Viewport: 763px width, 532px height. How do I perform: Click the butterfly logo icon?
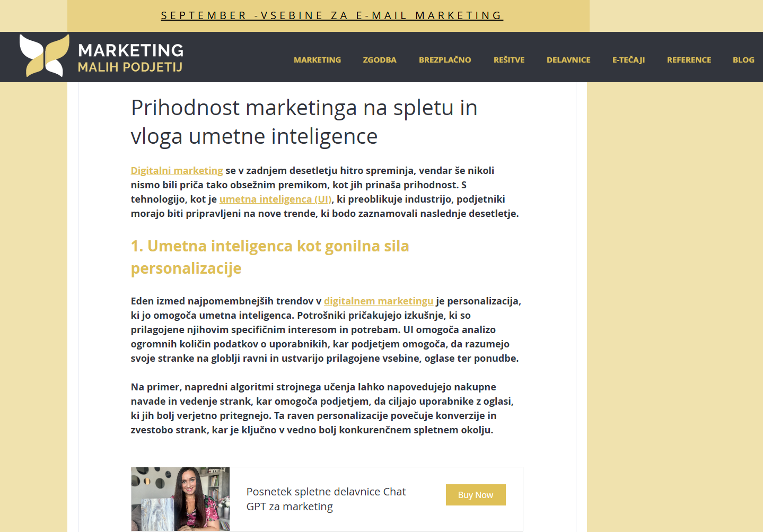(x=45, y=56)
